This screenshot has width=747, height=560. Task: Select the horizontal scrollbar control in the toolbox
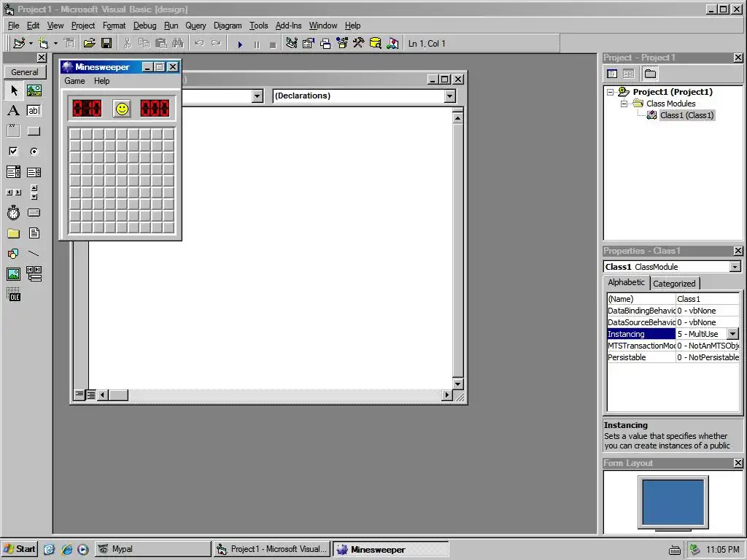click(x=14, y=192)
